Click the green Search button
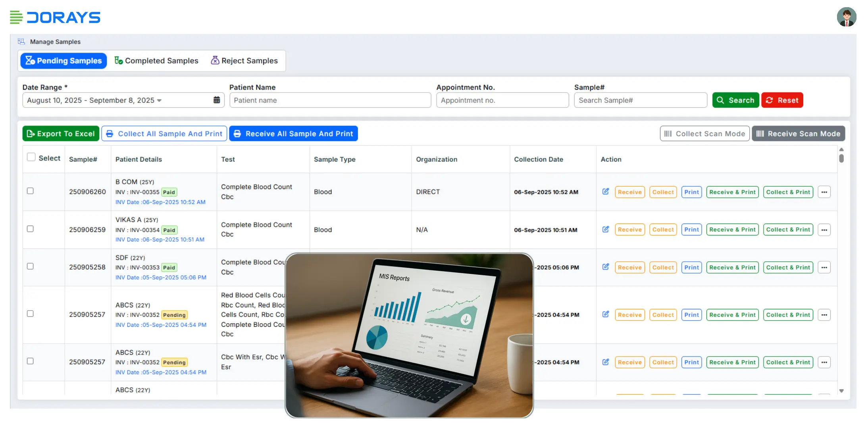868x434 pixels. pos(735,100)
